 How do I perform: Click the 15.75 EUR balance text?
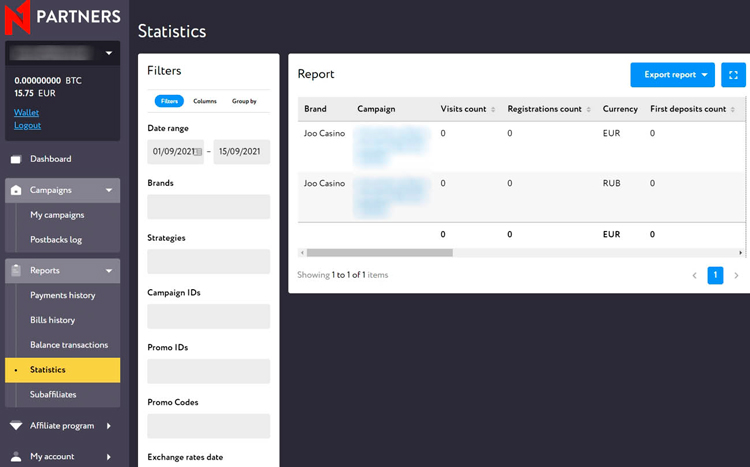(35, 93)
